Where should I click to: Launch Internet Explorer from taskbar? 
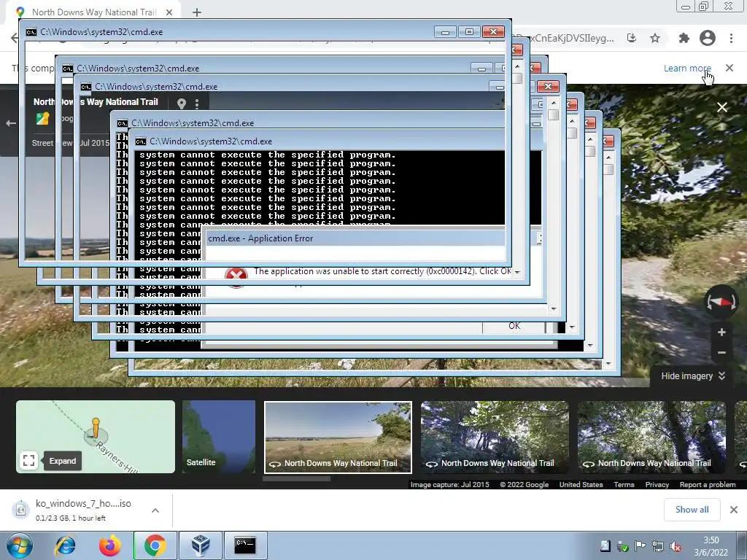pyautogui.click(x=65, y=545)
